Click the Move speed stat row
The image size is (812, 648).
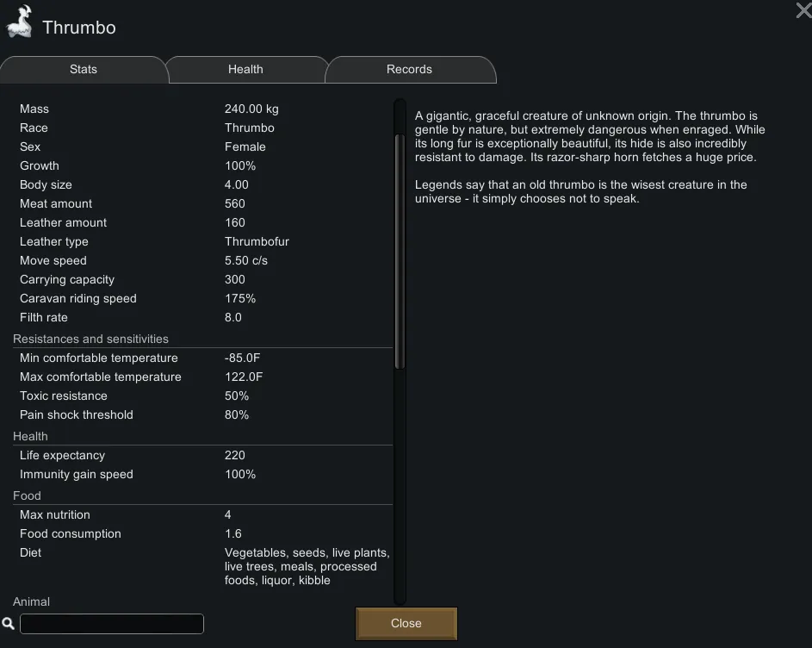202,260
